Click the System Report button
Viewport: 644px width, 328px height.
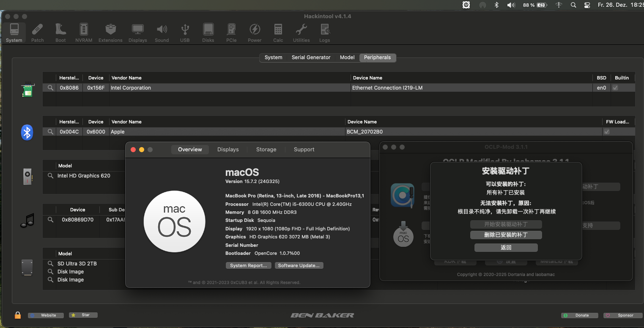(248, 265)
